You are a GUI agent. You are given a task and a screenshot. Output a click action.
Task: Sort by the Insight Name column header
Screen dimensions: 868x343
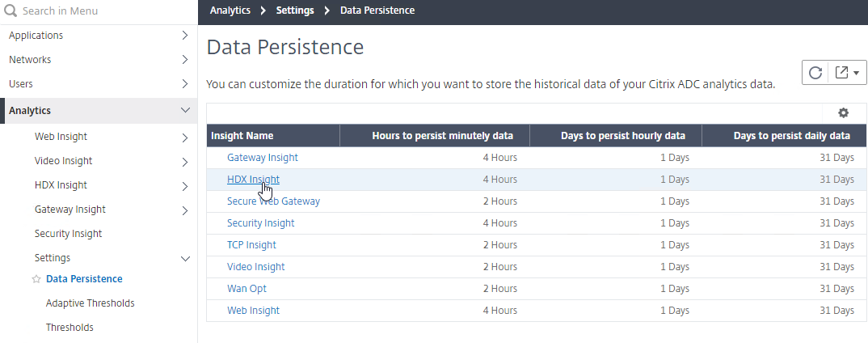[x=242, y=136]
